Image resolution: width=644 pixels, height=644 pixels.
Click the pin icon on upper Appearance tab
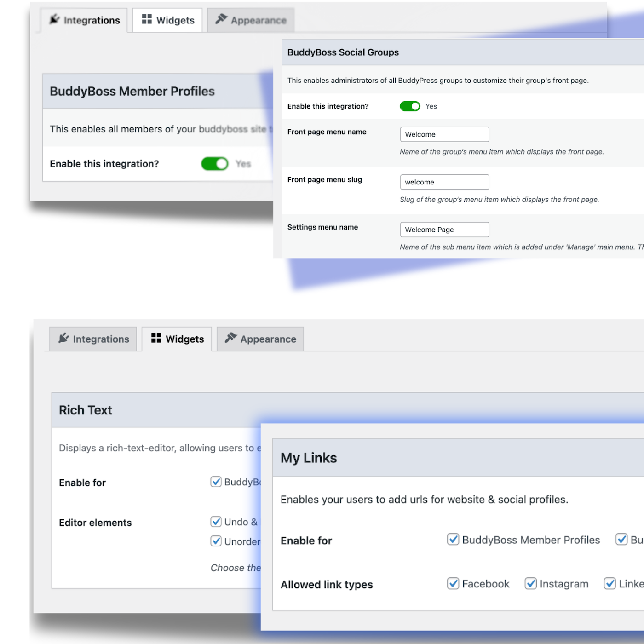tap(221, 19)
